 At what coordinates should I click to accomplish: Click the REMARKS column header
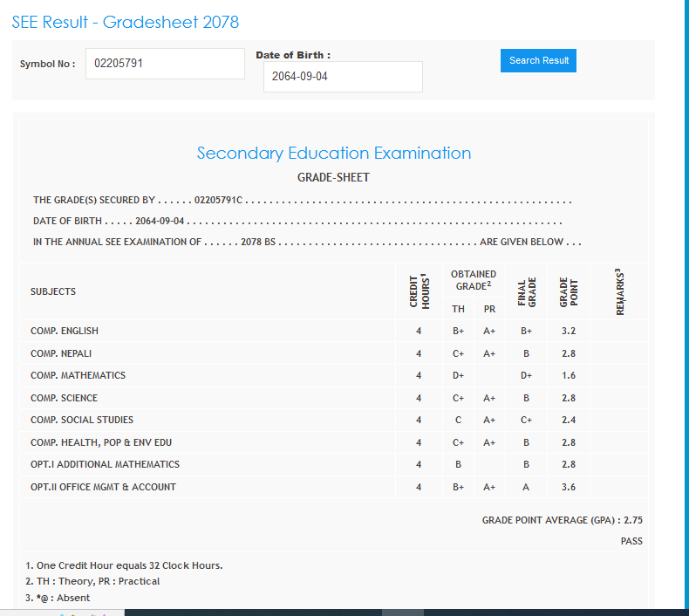tap(619, 291)
